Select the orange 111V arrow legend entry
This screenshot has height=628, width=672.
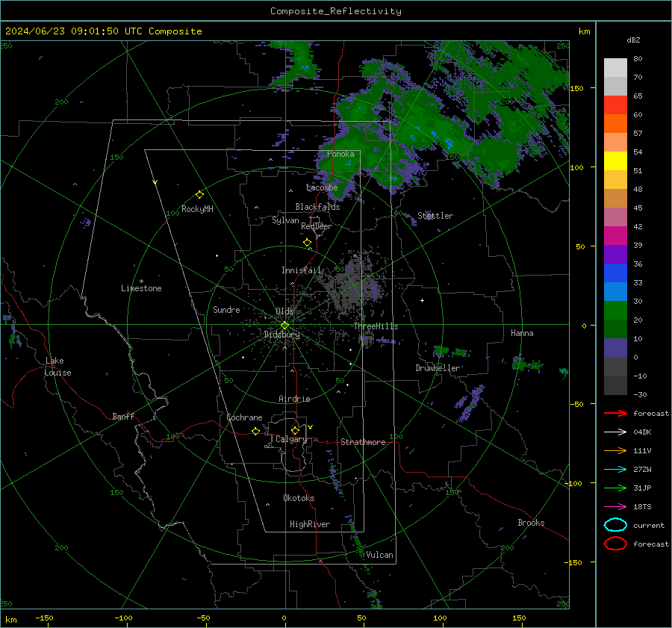615,450
